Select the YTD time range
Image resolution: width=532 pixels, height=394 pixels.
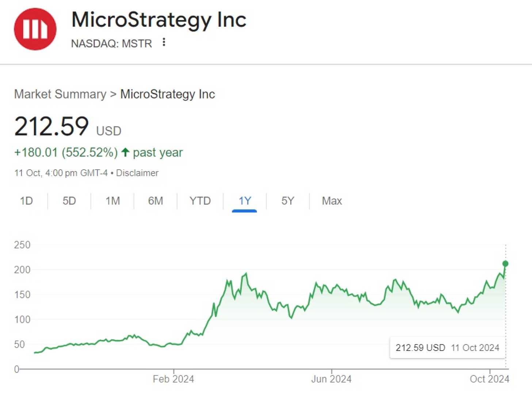(x=199, y=201)
